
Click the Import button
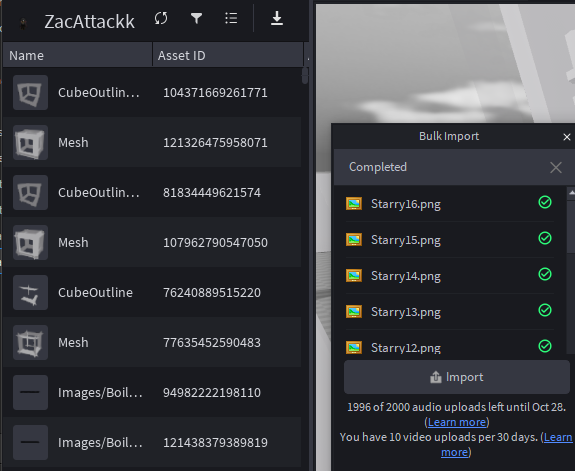457,377
